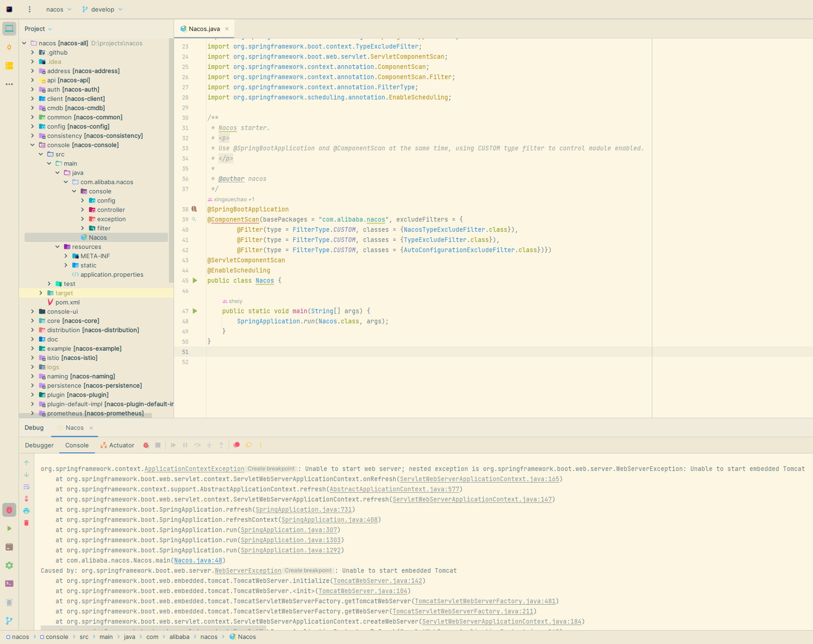The image size is (813, 644).
Task: Pause the program in the debugger
Action: coord(185,445)
